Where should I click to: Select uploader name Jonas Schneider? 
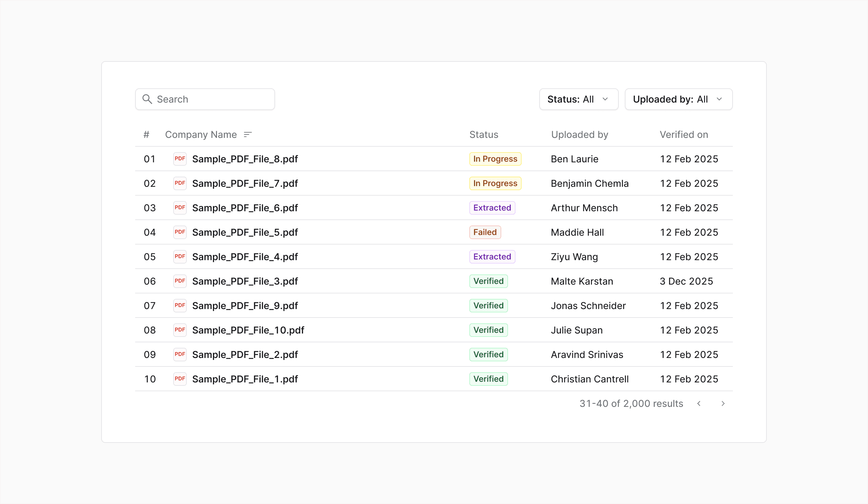click(588, 306)
